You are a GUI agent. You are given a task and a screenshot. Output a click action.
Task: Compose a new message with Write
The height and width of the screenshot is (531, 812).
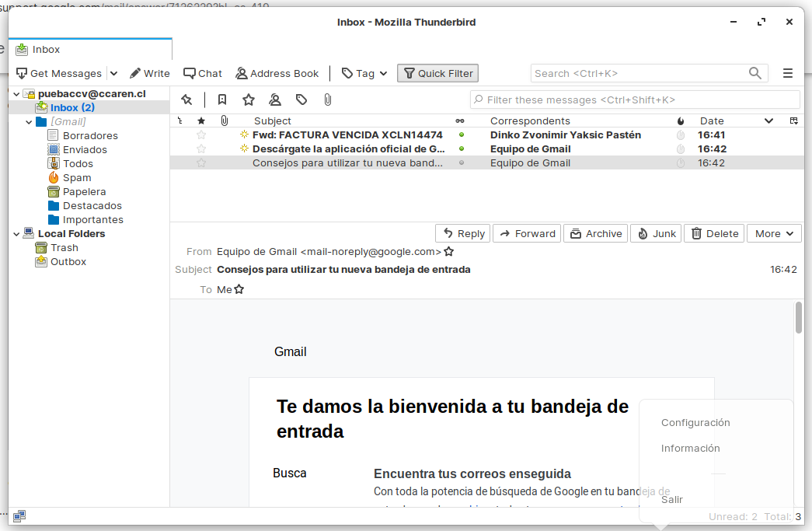tap(150, 74)
